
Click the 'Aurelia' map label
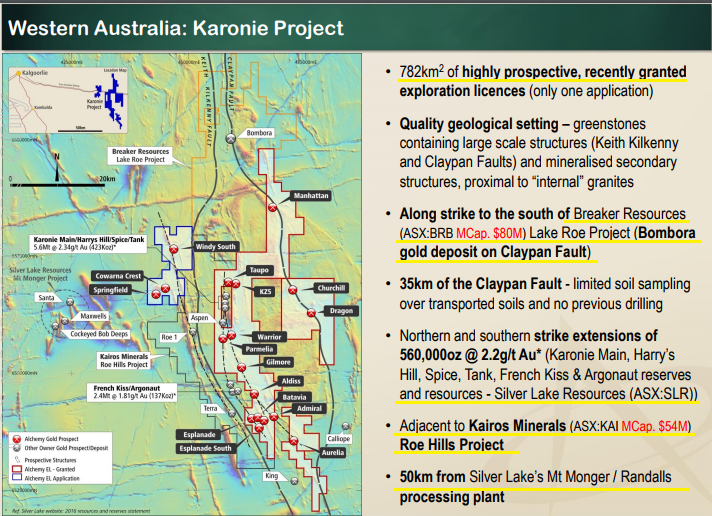click(x=333, y=452)
